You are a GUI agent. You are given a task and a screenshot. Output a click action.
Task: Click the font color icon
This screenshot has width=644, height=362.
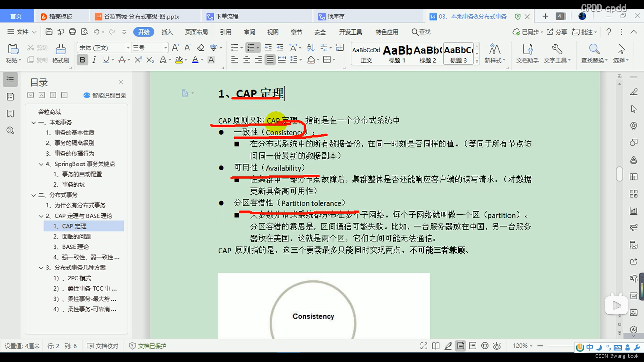196,60
